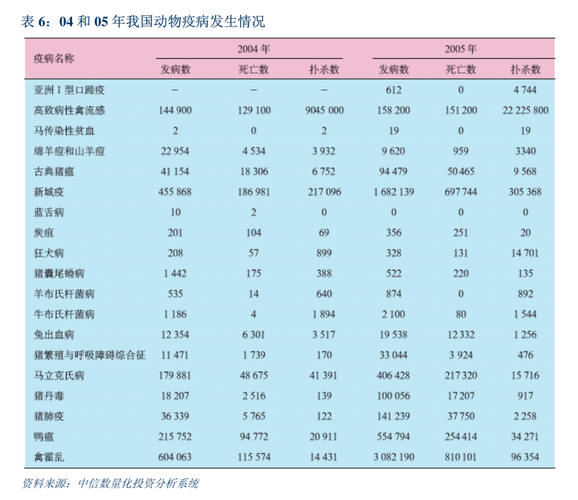
Task: Click the '2004 年' header
Action: coord(254,49)
